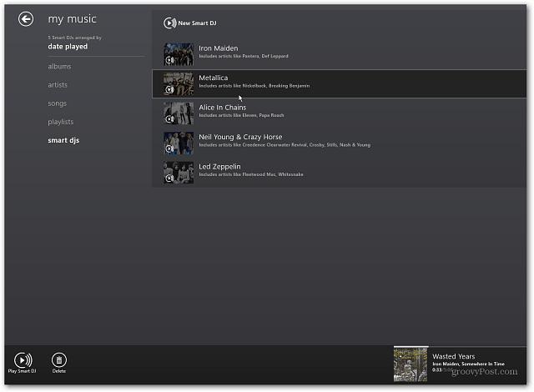Viewport: 534px width, 392px height.
Task: Select the Led Zeppelin title
Action: pyautogui.click(x=219, y=167)
